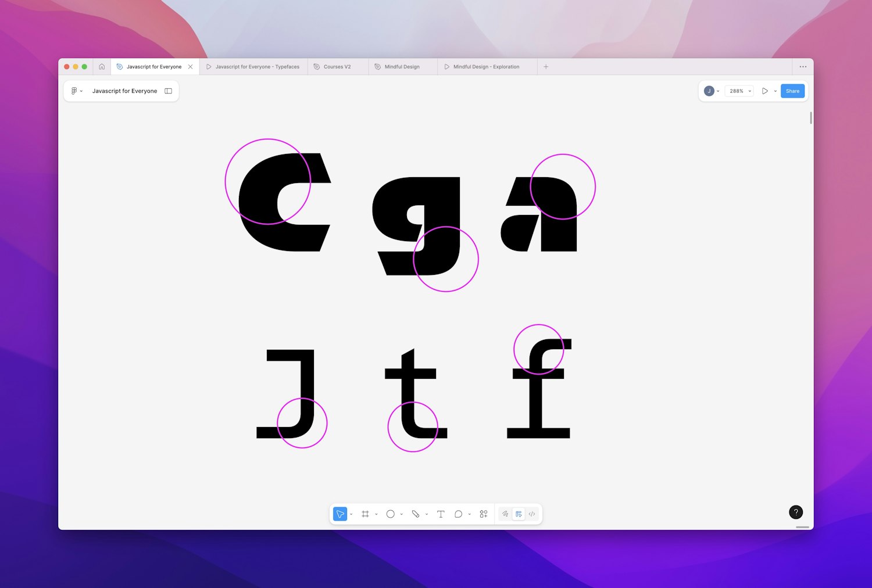Screen dimensions: 872x588
Task: Switch to Dev Mode with the code toggle
Action: click(531, 514)
